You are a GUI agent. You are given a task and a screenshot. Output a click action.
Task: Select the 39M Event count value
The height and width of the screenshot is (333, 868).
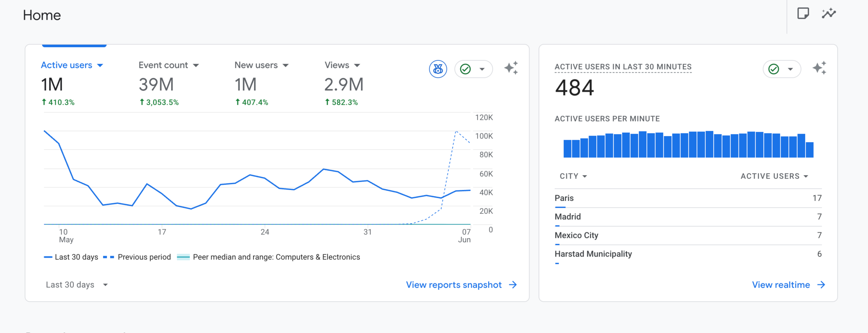156,85
